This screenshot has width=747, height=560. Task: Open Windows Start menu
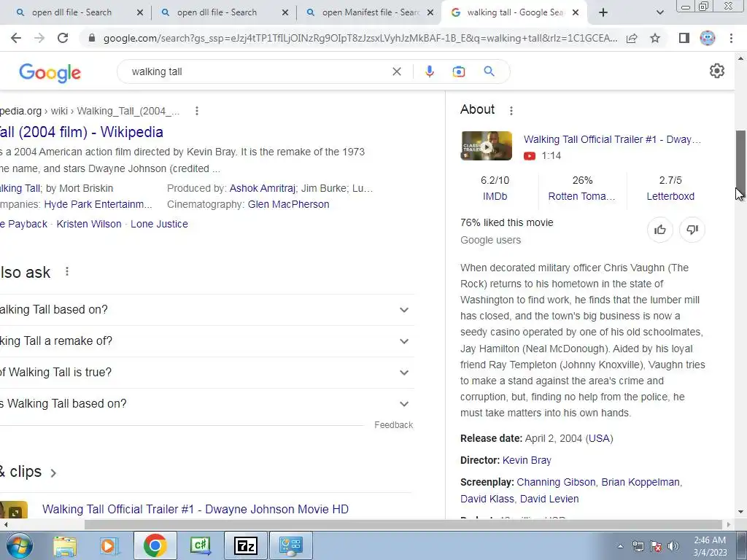[20, 545]
